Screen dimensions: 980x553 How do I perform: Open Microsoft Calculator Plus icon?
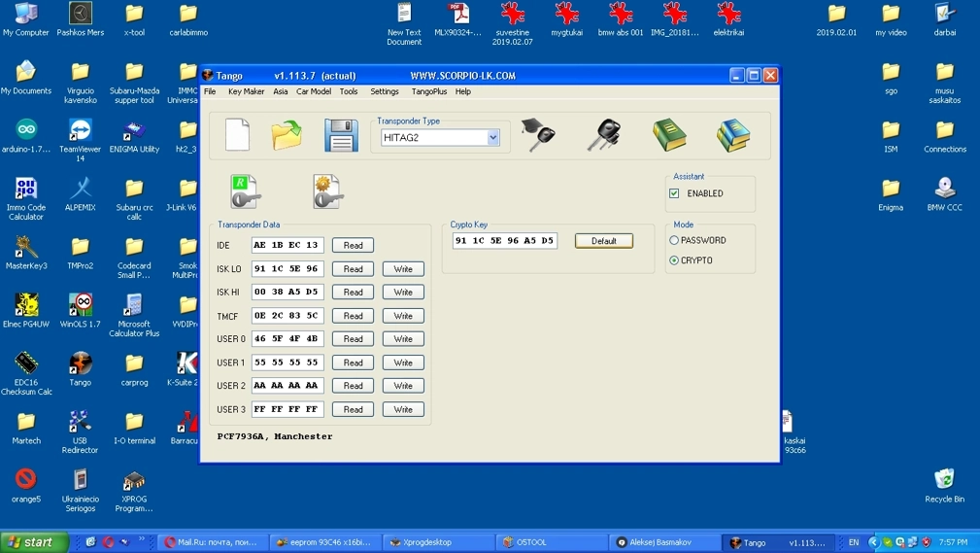point(134,315)
